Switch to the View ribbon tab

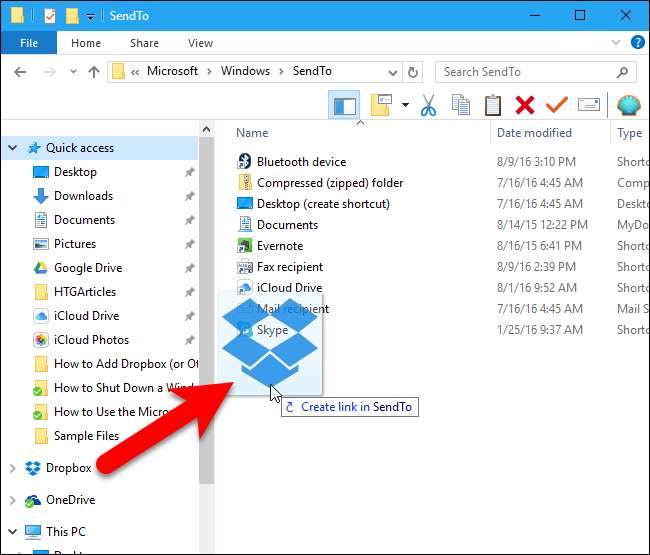pyautogui.click(x=200, y=43)
